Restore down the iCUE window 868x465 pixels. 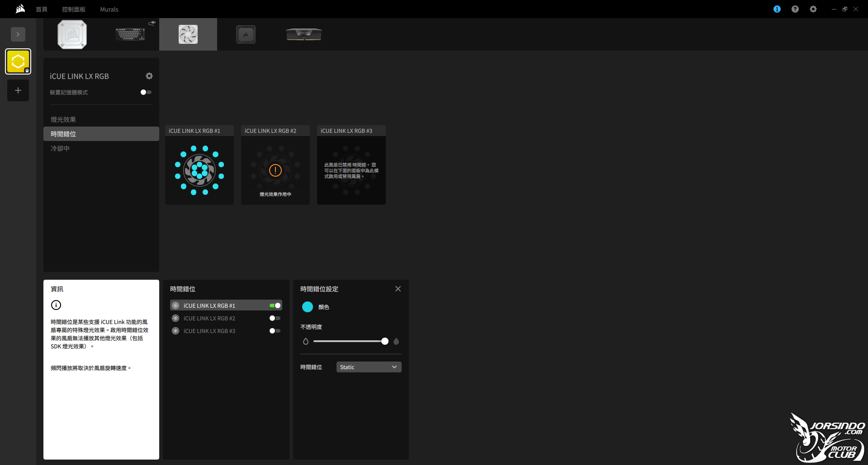(x=845, y=9)
